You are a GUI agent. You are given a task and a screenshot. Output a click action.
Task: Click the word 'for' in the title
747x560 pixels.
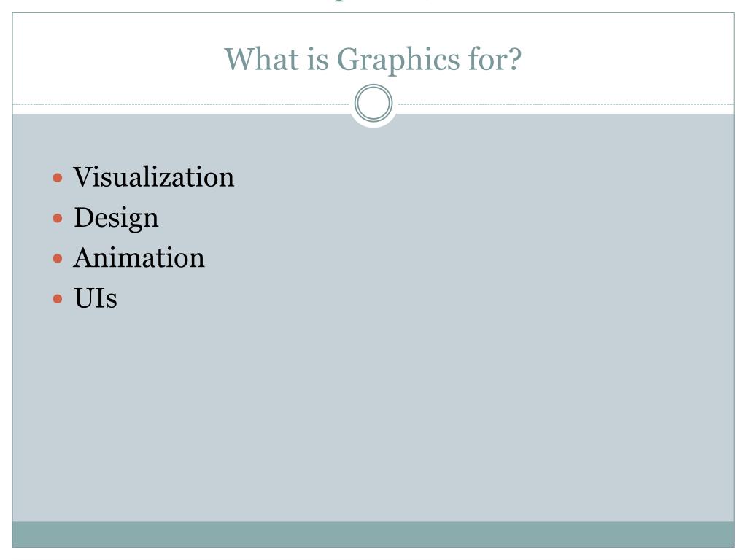point(488,60)
